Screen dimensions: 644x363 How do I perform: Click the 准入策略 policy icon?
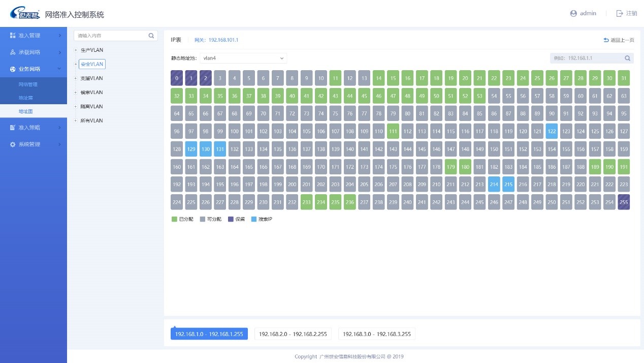pos(13,128)
